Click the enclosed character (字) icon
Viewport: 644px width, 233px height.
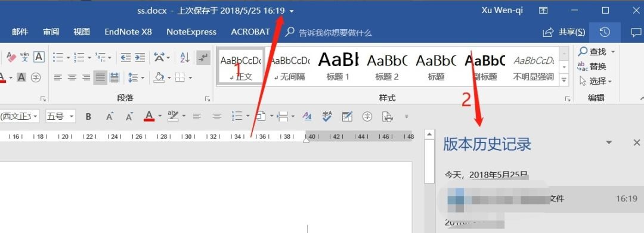(x=36, y=77)
